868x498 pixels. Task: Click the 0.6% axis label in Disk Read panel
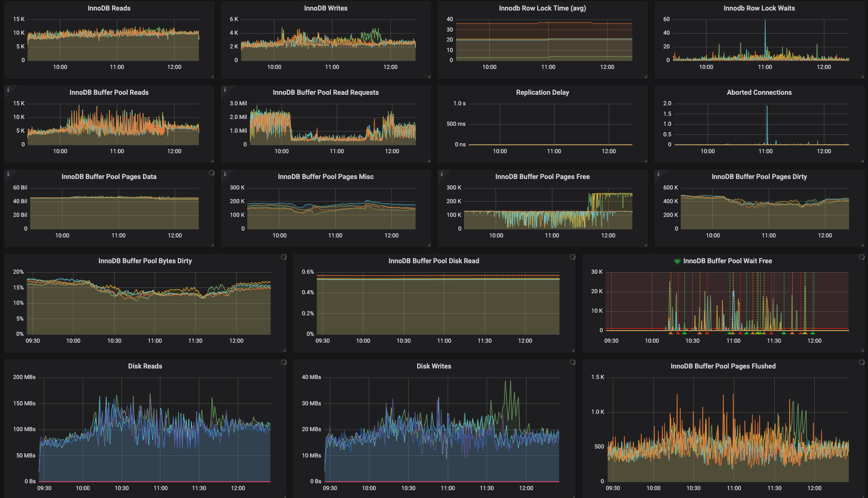tap(308, 272)
